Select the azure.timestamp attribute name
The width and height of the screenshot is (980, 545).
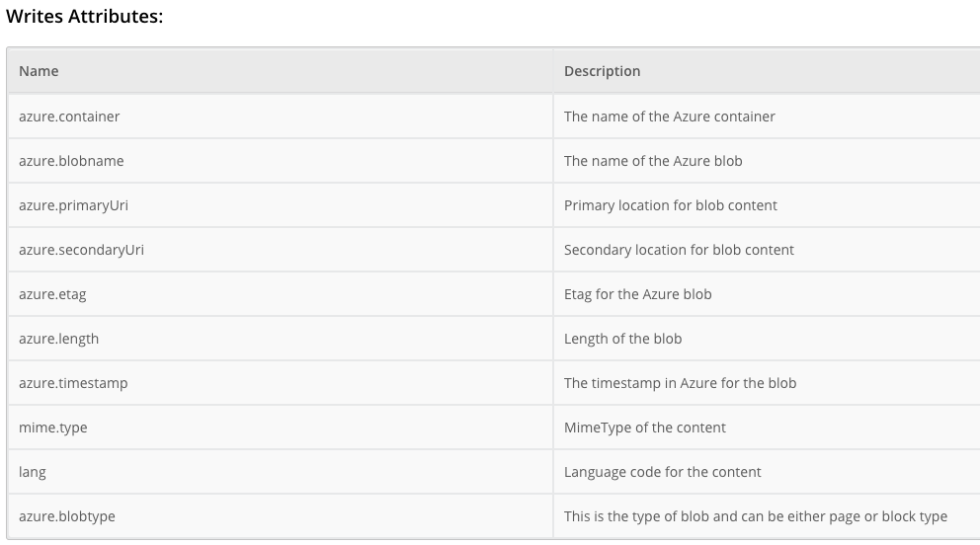pyautogui.click(x=73, y=383)
